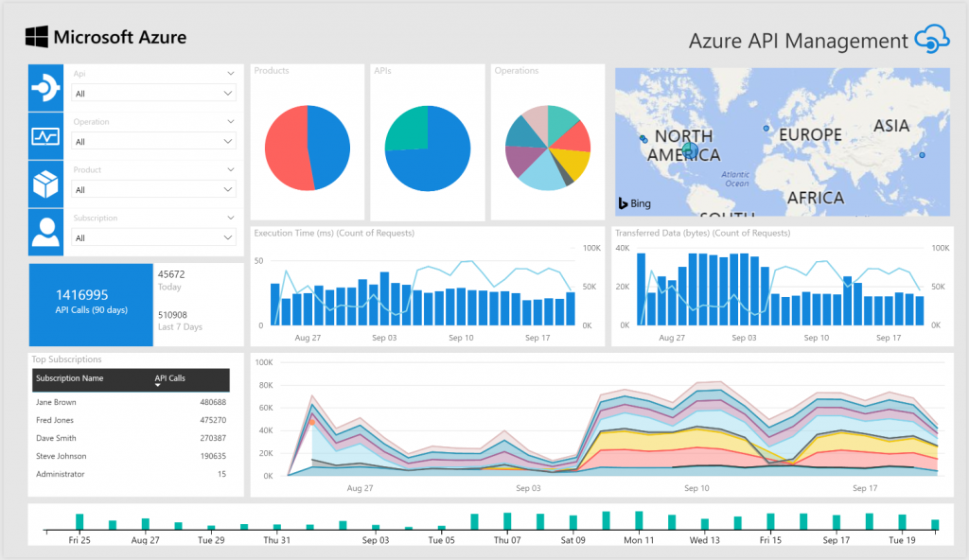Collapse the Product filter header chevron
969x560 pixels.
click(231, 169)
